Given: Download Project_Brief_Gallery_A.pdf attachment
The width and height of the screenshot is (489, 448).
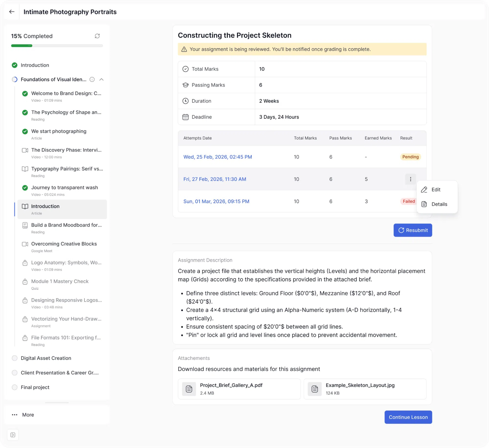Looking at the screenshot, I should [x=239, y=389].
